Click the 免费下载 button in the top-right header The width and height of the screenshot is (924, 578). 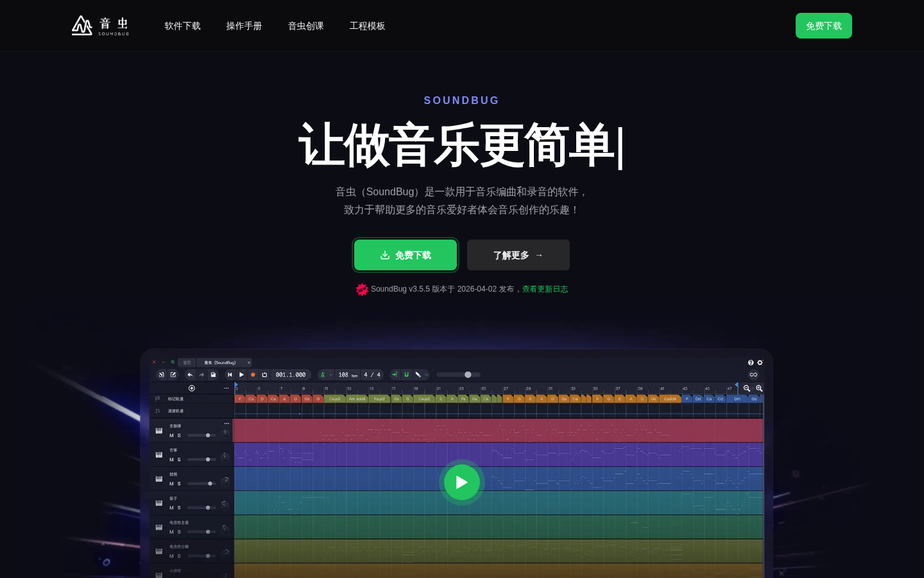tap(824, 26)
